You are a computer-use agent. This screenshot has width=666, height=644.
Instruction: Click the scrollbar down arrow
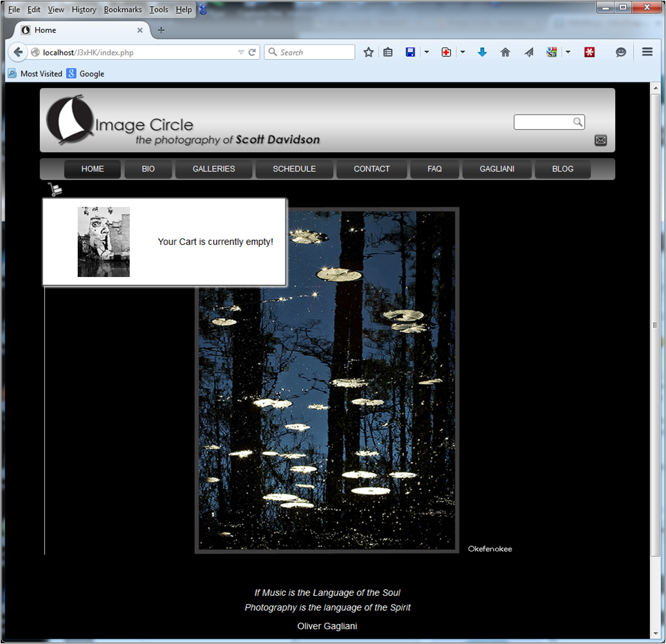655,634
